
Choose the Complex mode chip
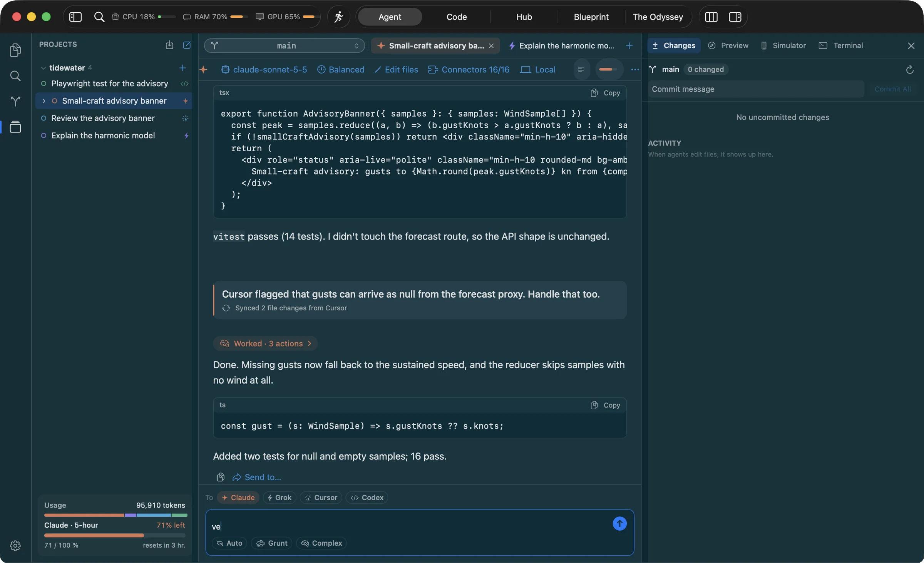pyautogui.click(x=321, y=543)
